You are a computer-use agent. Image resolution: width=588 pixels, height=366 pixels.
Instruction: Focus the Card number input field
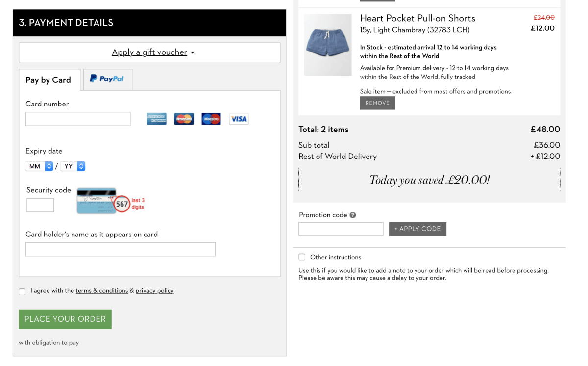78,119
